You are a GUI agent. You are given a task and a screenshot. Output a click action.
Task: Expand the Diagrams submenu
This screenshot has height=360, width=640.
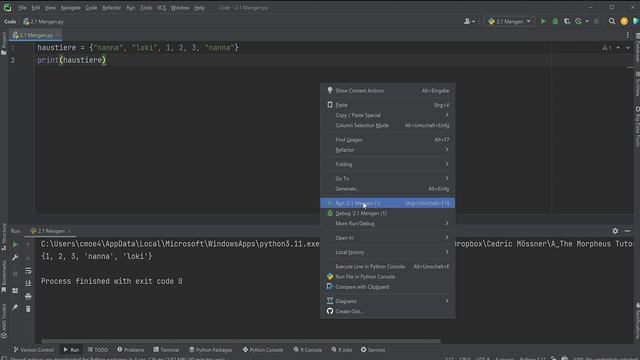coord(387,301)
